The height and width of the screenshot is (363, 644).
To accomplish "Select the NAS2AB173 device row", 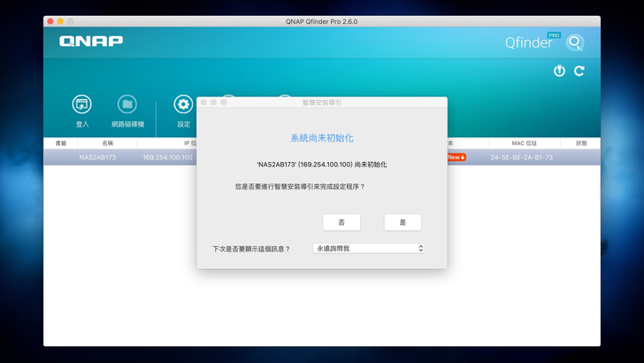I will point(97,158).
